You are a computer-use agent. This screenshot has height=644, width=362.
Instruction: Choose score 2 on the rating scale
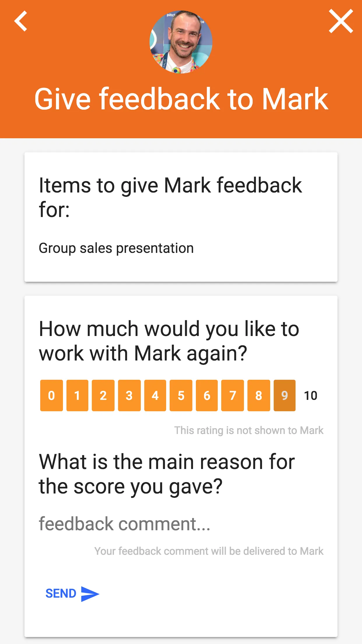coord(103,395)
